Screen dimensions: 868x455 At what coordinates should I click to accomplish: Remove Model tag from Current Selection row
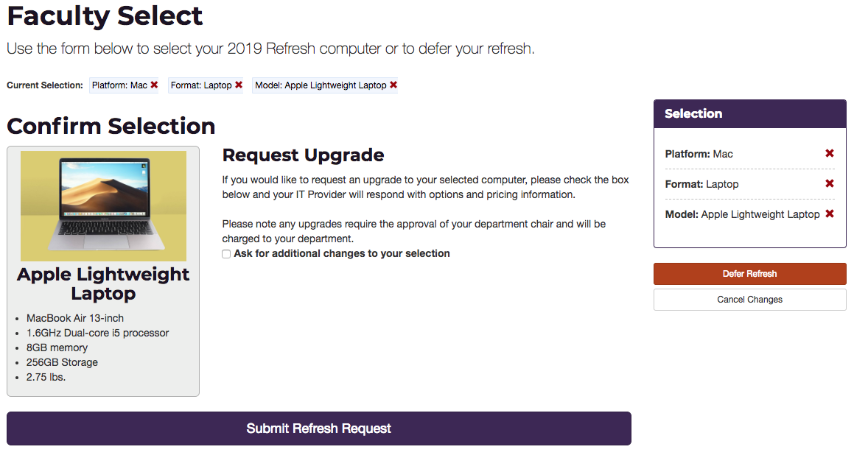pyautogui.click(x=393, y=85)
